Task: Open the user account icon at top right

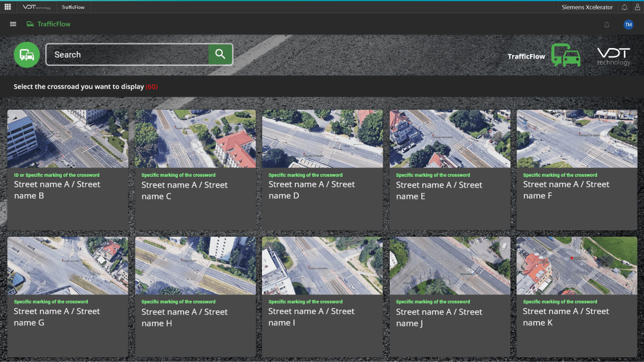Action: [637, 7]
